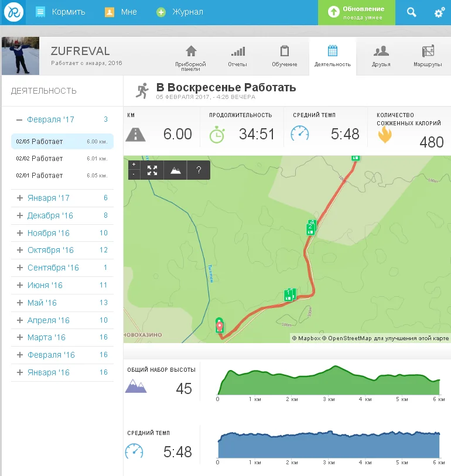Select the 02/01 Работает 6.05 км activity
The width and height of the screenshot is (451, 476).
[62, 176]
